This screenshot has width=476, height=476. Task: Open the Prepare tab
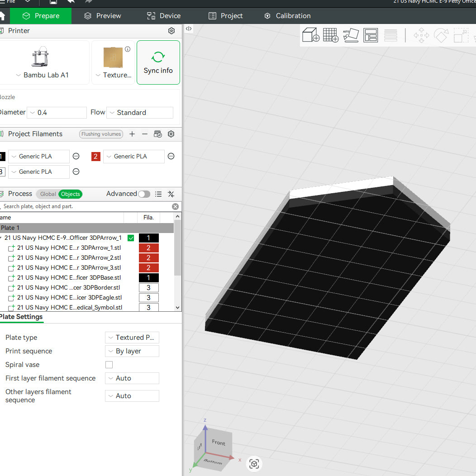41,16
